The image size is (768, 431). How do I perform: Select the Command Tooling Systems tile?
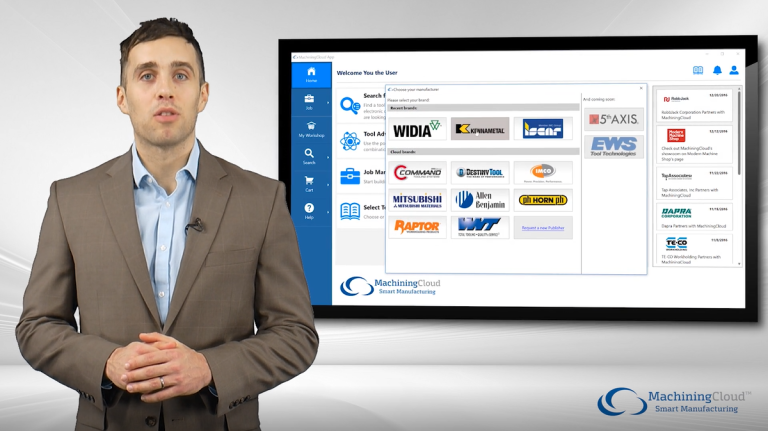tap(417, 172)
